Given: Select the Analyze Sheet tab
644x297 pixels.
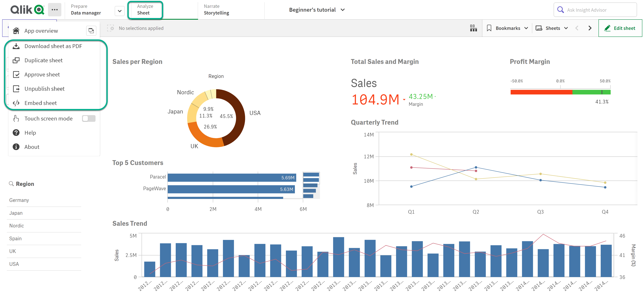Looking at the screenshot, I should [x=145, y=9].
